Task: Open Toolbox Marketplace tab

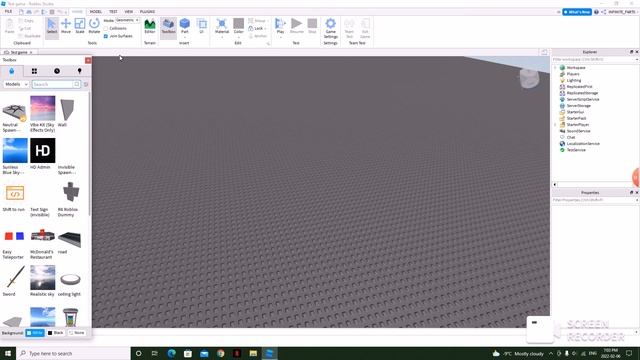Action: [11, 71]
